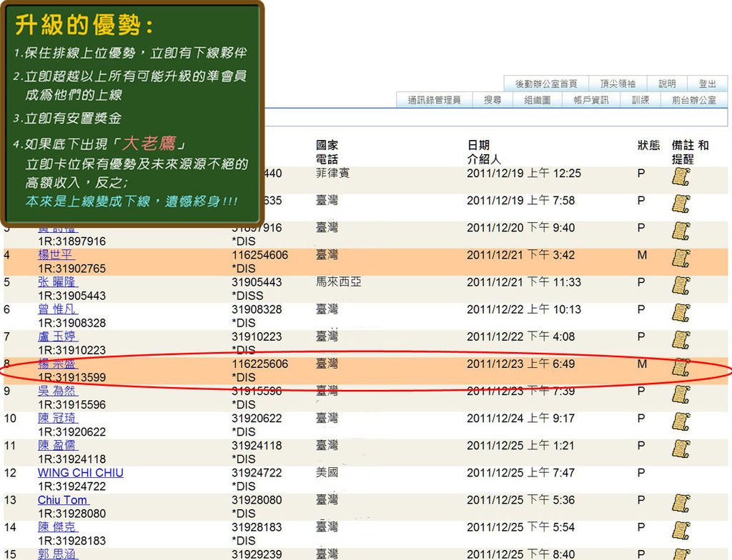Viewport: 732px width, 560px height.
Task: Click the 盧玉婷 name link
Action: (x=58, y=336)
